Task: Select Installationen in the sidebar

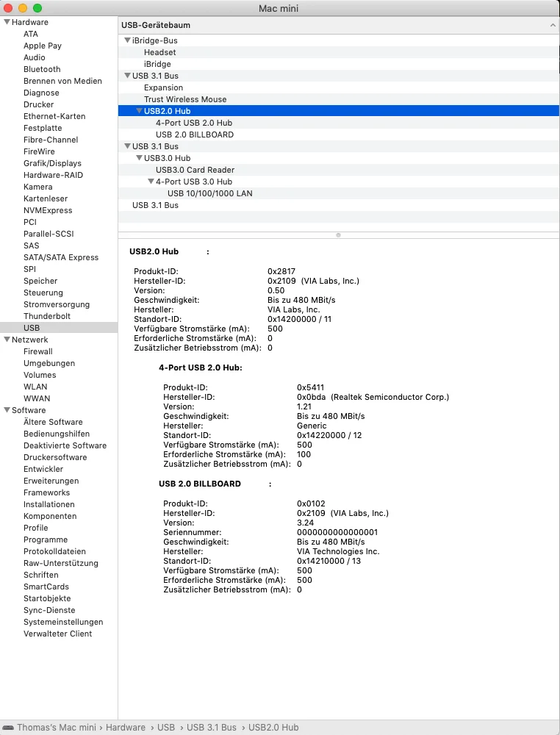Action: click(49, 504)
